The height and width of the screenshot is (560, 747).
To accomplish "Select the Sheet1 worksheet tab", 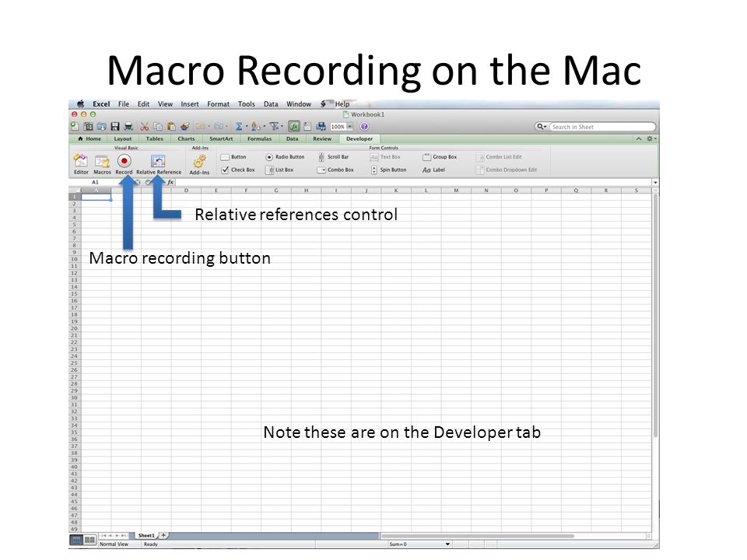I will (146, 535).
